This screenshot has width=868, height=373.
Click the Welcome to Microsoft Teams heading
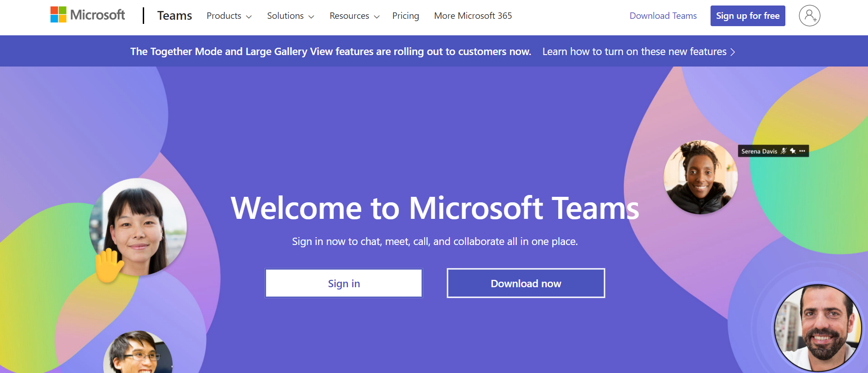point(435,208)
